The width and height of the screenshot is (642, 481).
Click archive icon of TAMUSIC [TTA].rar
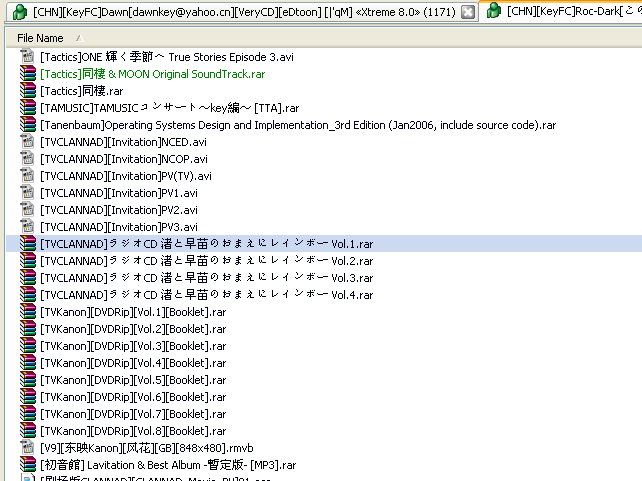tap(27, 108)
